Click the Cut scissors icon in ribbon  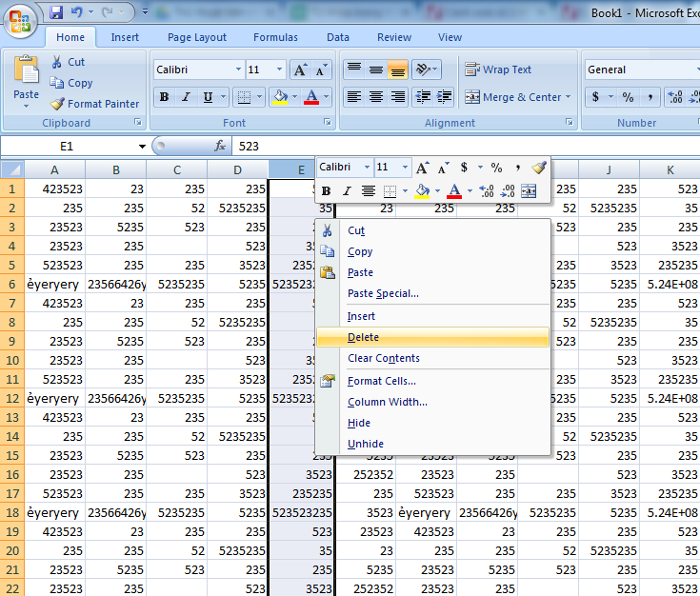[58, 62]
